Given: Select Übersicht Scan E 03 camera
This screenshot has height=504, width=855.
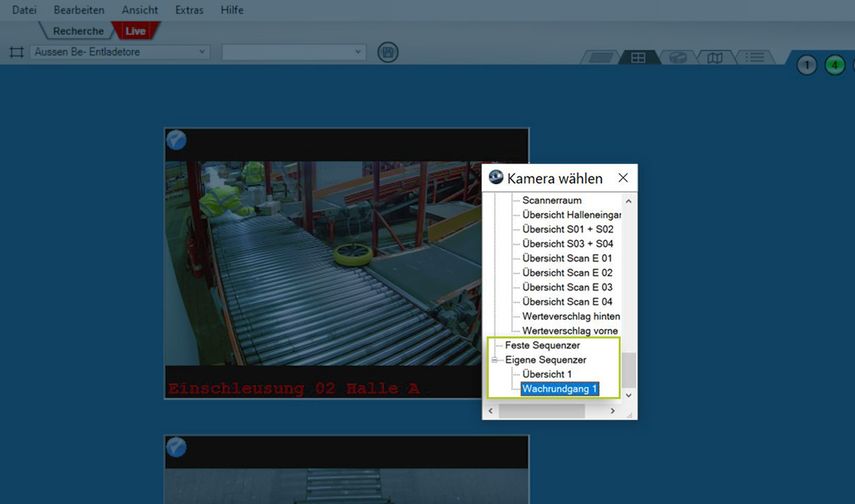Looking at the screenshot, I should tap(568, 287).
